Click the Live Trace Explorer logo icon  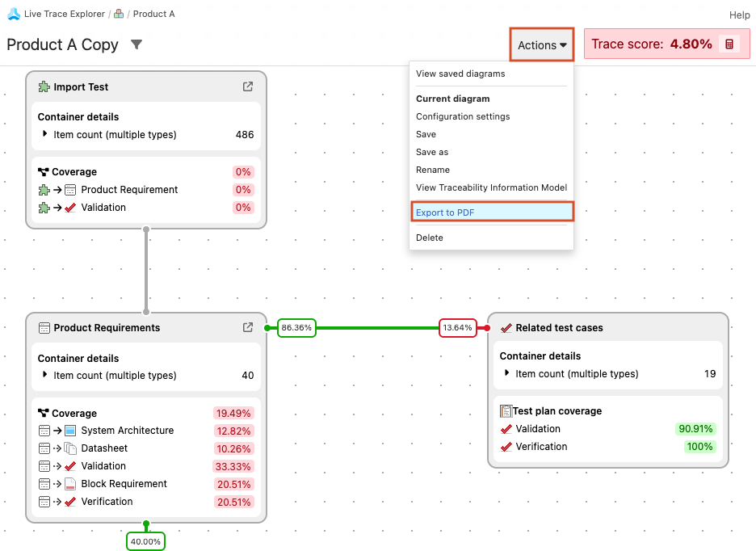(14, 14)
